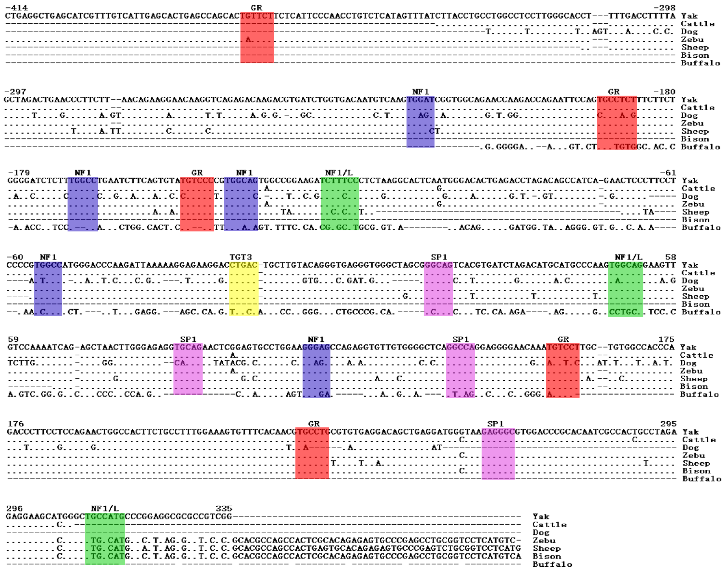
Task: Click the Yak label in the -414 row
Action: (689, 16)
